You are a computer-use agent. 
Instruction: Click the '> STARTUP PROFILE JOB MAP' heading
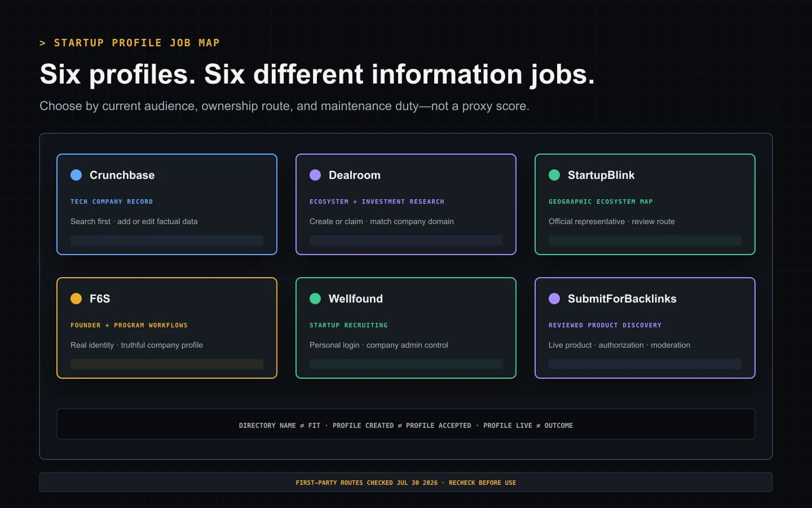coord(130,43)
